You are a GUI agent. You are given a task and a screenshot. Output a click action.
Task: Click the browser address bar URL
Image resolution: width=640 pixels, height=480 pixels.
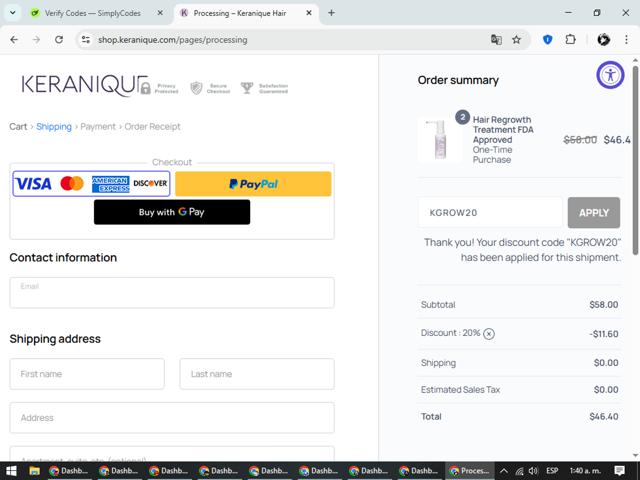click(173, 40)
